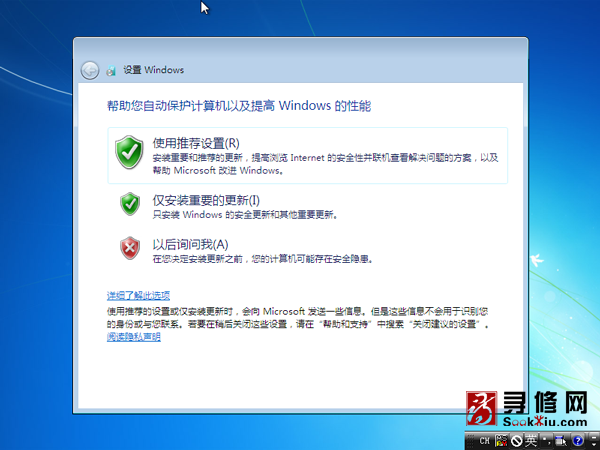This screenshot has width=600, height=450.
Task: Click the red shield X icon
Action: coord(130,248)
